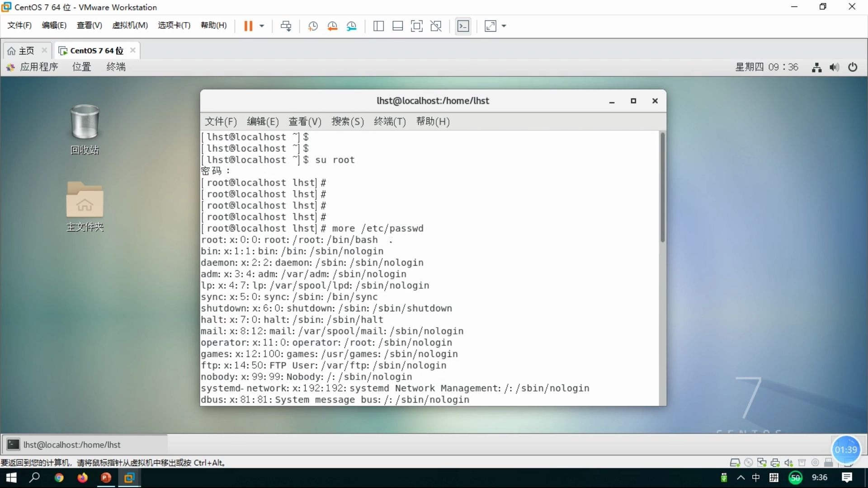Open terminal 帮助(H) menu
Image resolution: width=868 pixels, height=488 pixels.
[x=433, y=122]
